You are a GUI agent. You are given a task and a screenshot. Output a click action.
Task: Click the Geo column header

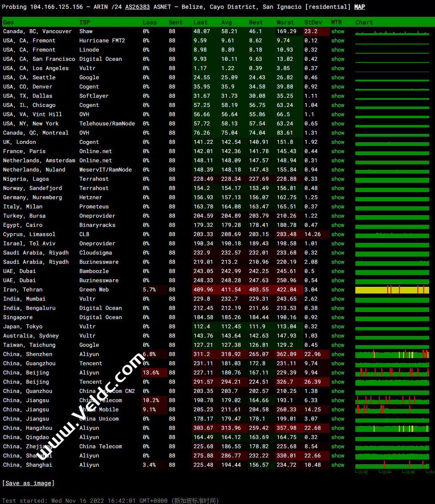coord(8,22)
